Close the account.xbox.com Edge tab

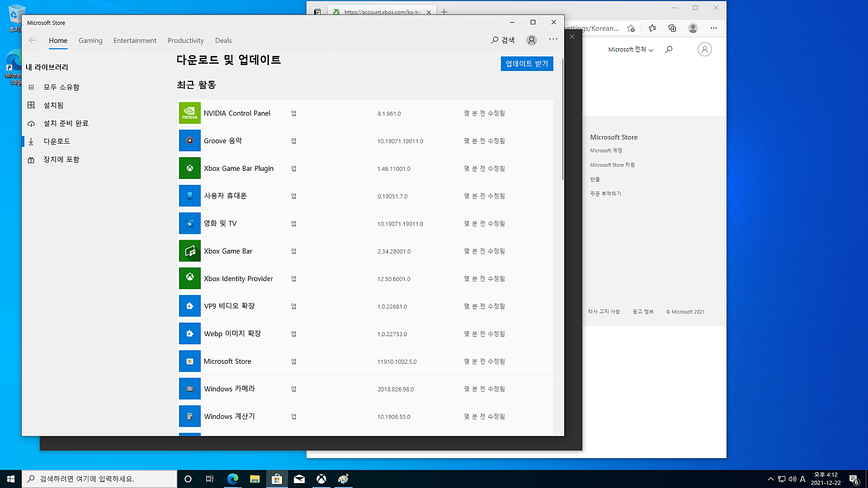[429, 12]
